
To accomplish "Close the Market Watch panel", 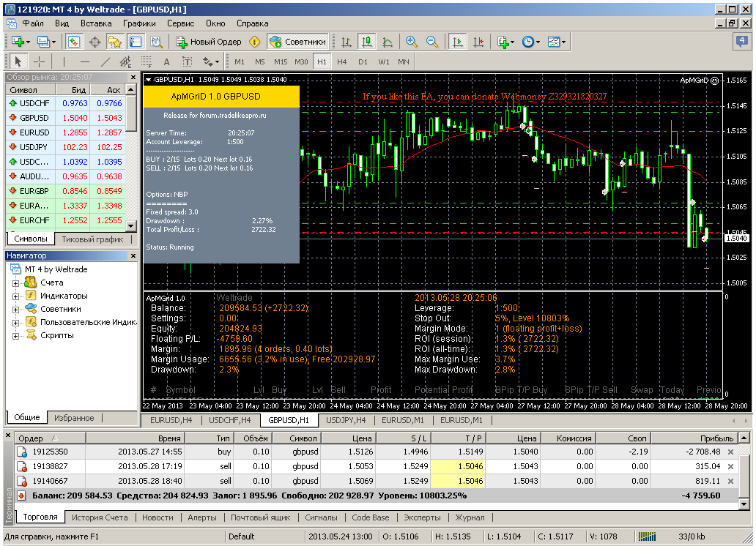I will (x=133, y=77).
